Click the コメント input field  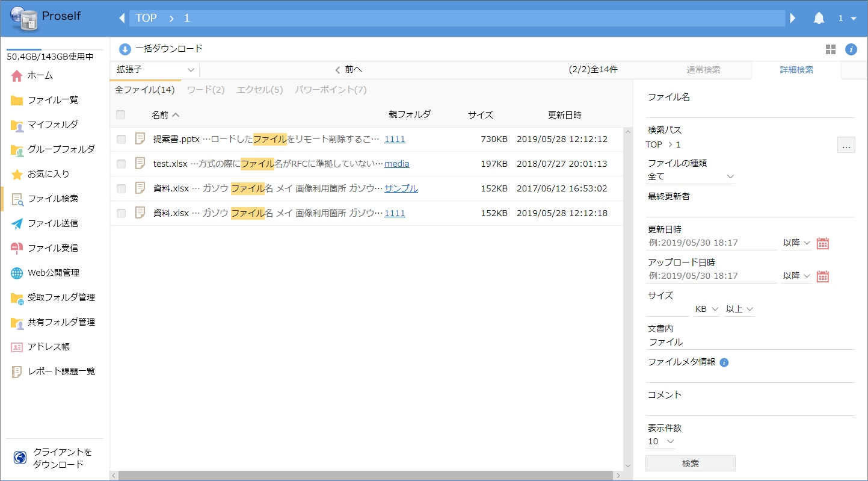click(750, 408)
